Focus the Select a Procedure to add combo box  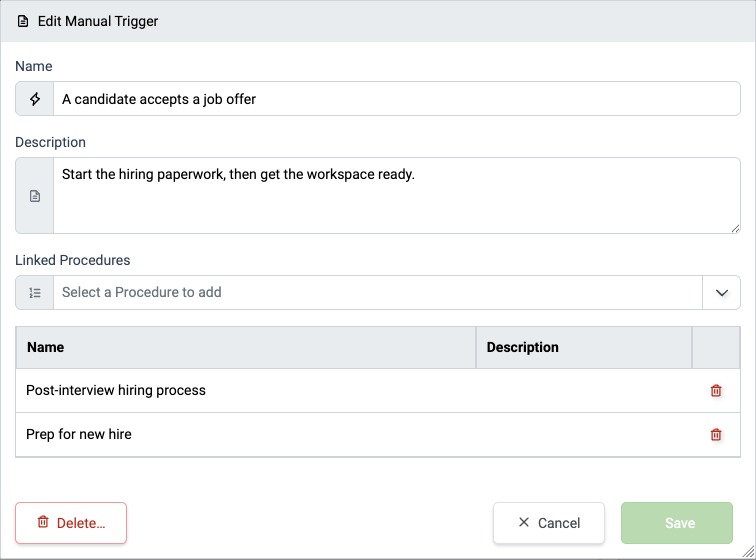378,293
